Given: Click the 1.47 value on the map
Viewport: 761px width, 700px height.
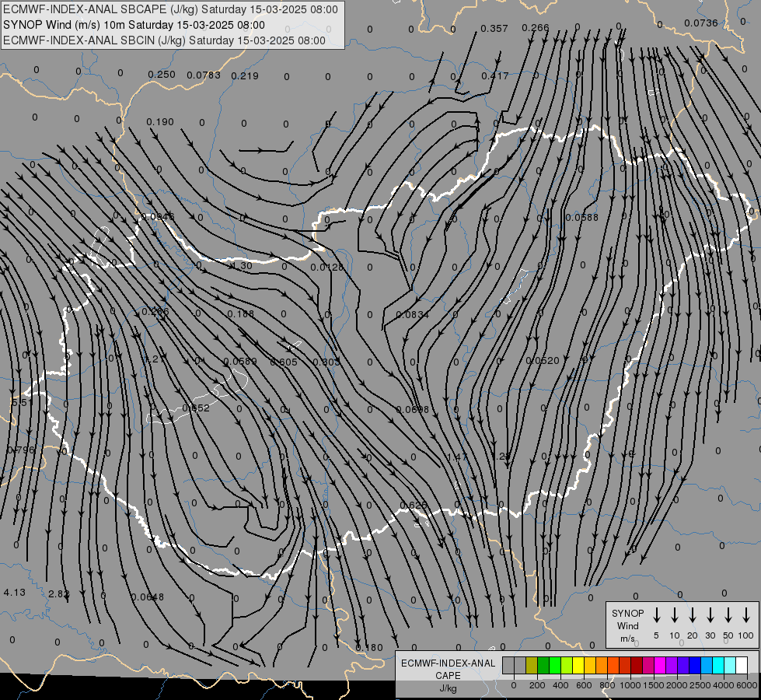Looking at the screenshot, I should pyautogui.click(x=456, y=457).
